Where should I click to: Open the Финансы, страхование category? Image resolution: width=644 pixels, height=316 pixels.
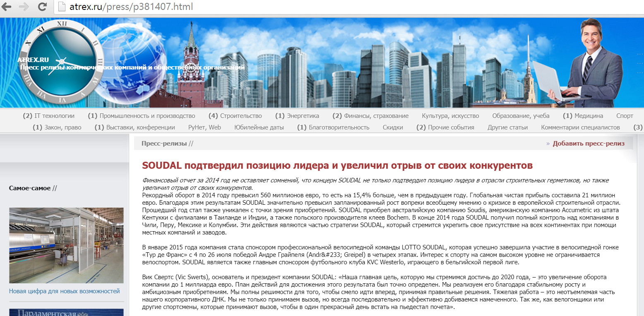(x=376, y=116)
